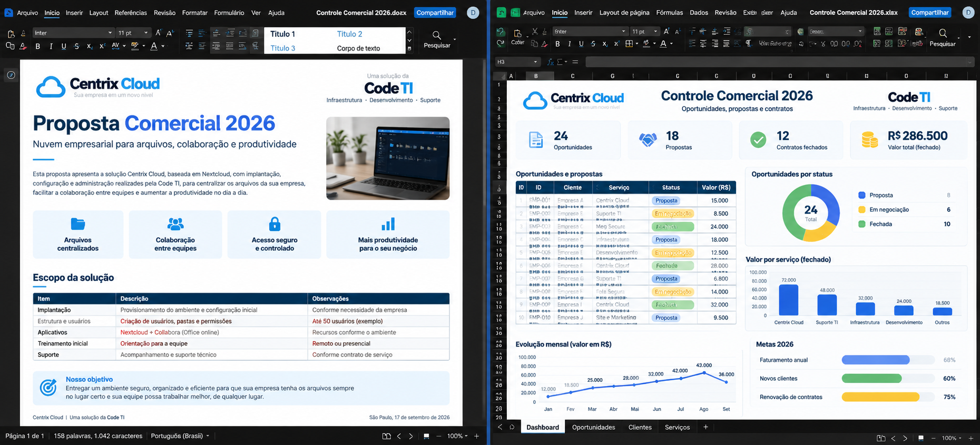
Task: Click the magnifier Pesquisar icon in the document
Action: pos(437,35)
